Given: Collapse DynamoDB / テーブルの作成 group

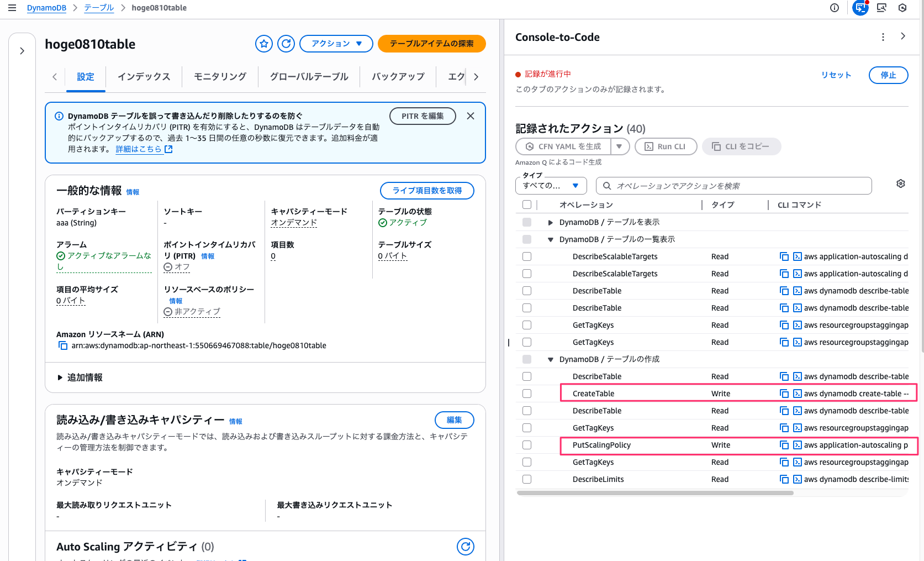Looking at the screenshot, I should (x=550, y=359).
